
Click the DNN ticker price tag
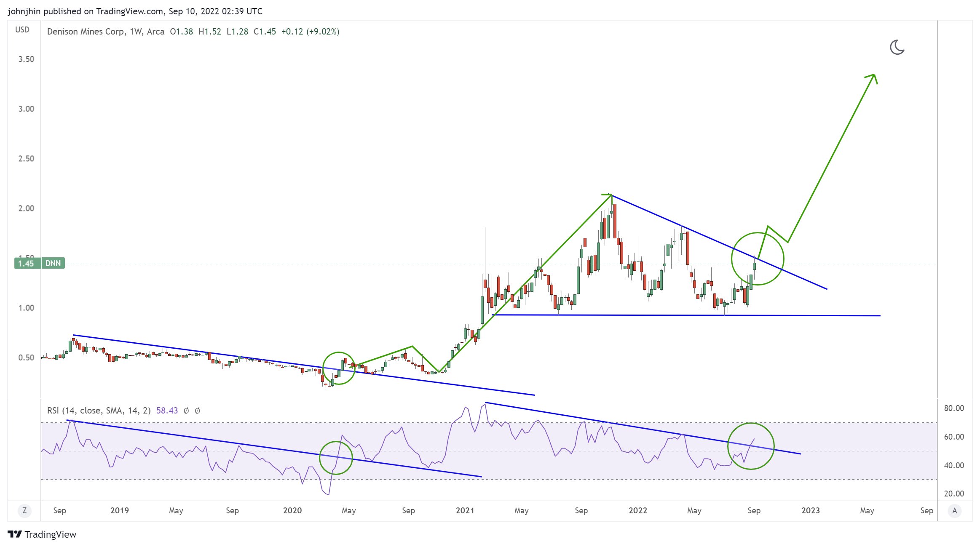(x=53, y=264)
